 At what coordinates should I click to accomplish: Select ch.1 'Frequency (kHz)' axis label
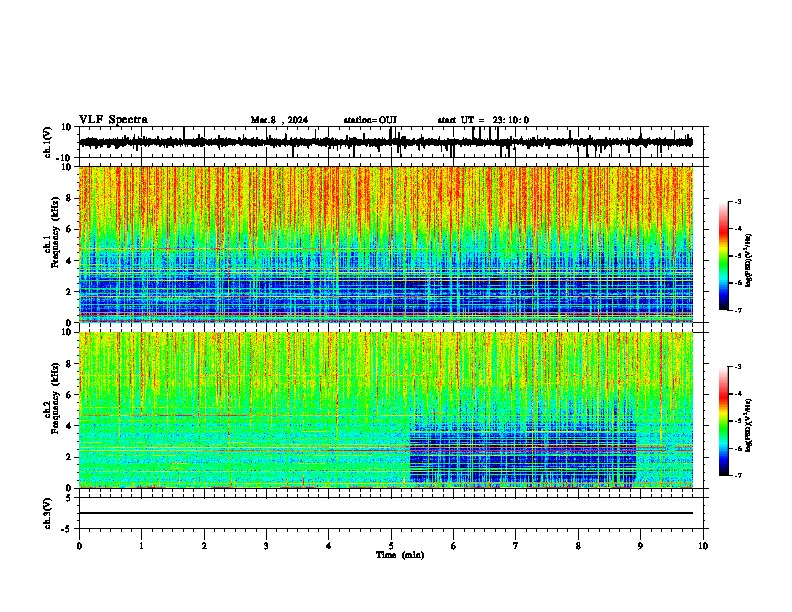coord(56,232)
